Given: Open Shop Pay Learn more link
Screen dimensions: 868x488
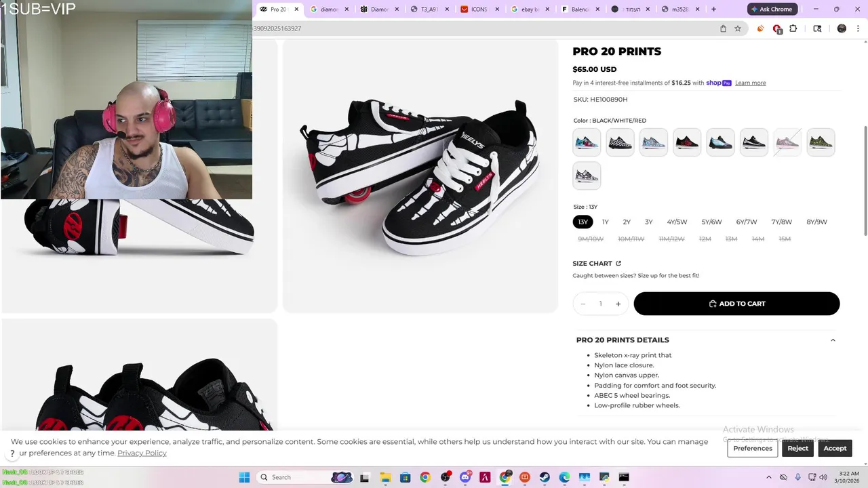Looking at the screenshot, I should pos(750,83).
